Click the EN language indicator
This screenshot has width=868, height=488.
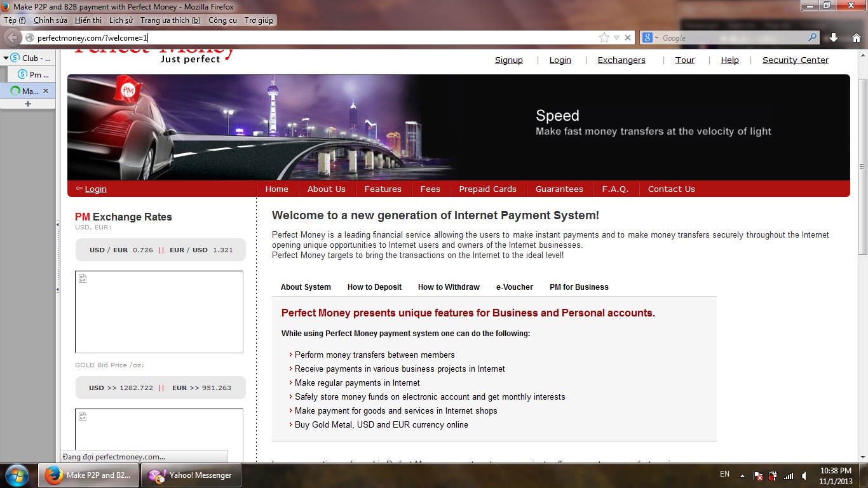tap(724, 475)
